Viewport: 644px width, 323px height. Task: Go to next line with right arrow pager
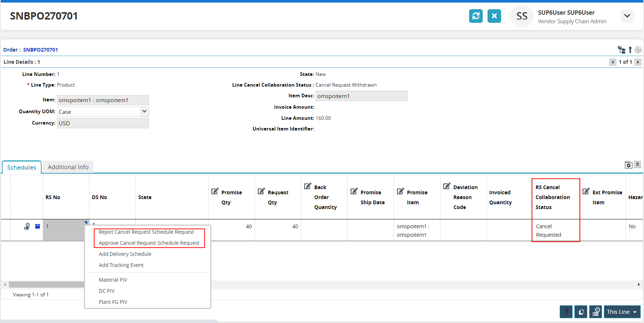pyautogui.click(x=638, y=62)
